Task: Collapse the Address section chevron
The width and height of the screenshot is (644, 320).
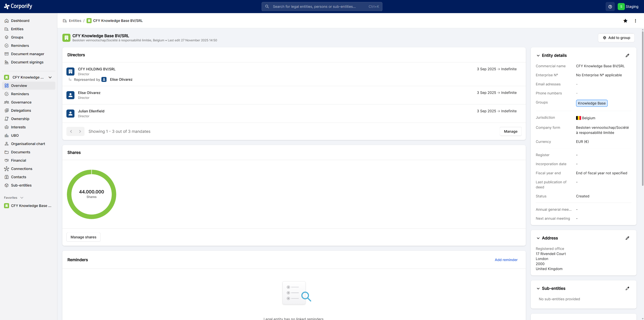Action: tap(538, 238)
